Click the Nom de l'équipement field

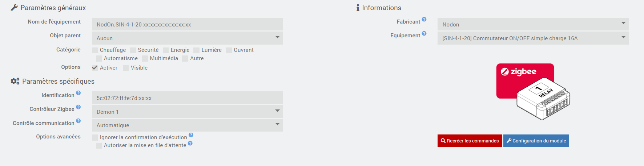click(x=187, y=24)
